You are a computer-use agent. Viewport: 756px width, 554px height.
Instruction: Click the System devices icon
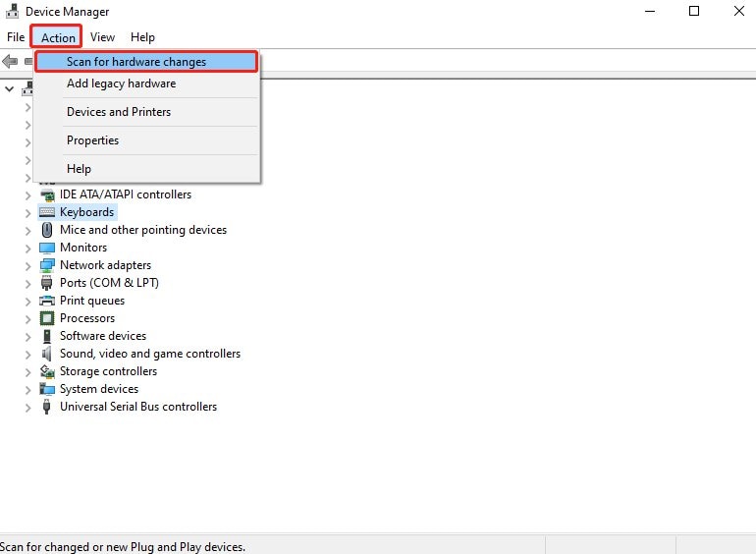tap(47, 389)
